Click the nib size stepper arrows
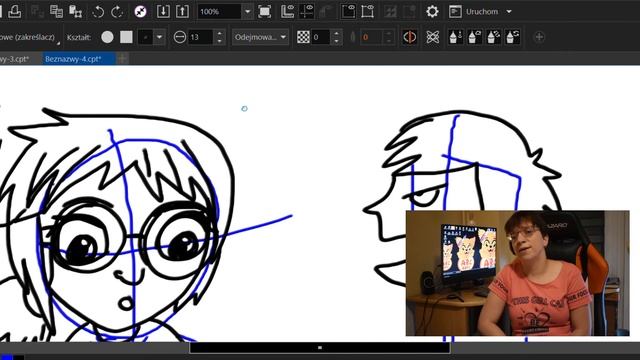 [x=220, y=37]
